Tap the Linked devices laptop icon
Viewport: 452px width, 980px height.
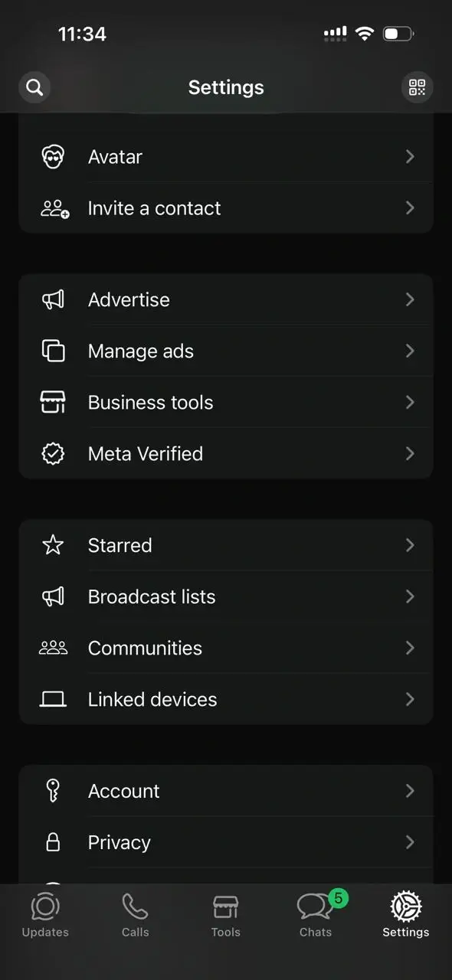point(53,699)
